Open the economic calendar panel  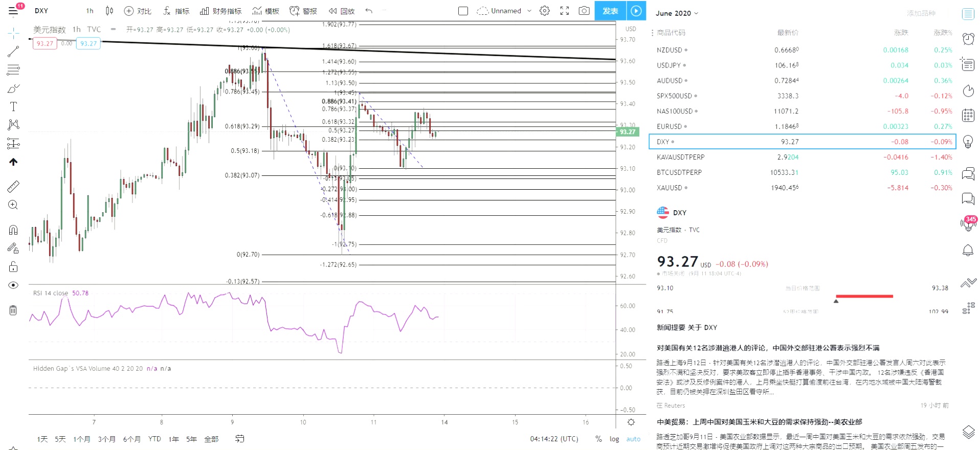click(968, 116)
